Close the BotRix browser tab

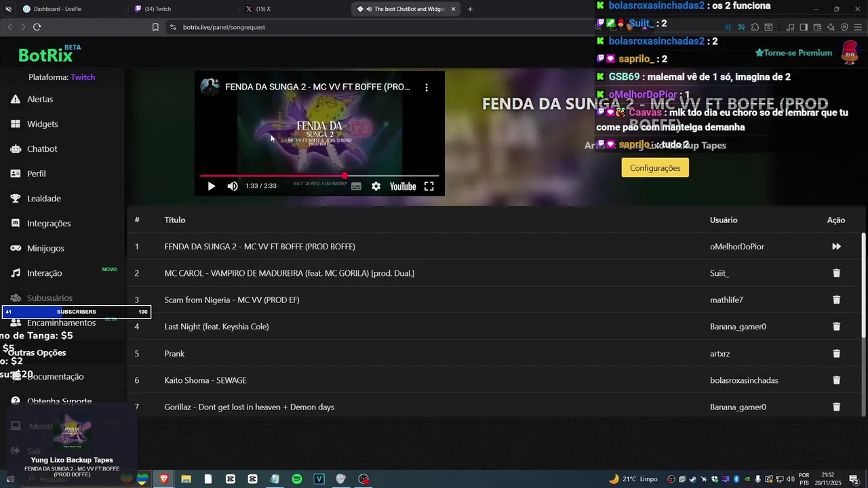tap(453, 9)
